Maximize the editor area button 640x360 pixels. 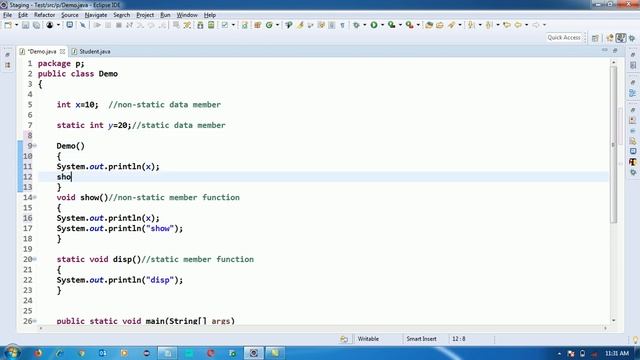pos(615,50)
